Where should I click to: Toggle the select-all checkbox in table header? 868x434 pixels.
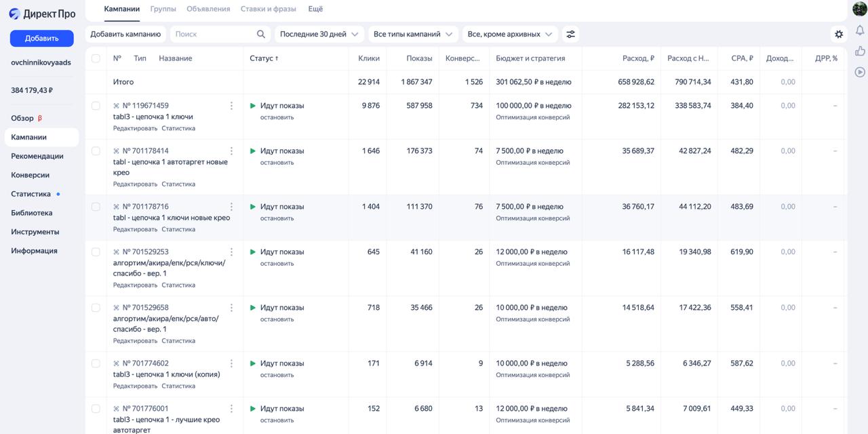[96, 58]
